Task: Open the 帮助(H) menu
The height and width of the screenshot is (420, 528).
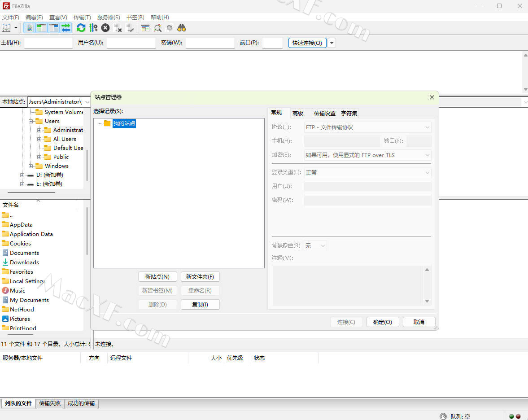Action: click(160, 17)
